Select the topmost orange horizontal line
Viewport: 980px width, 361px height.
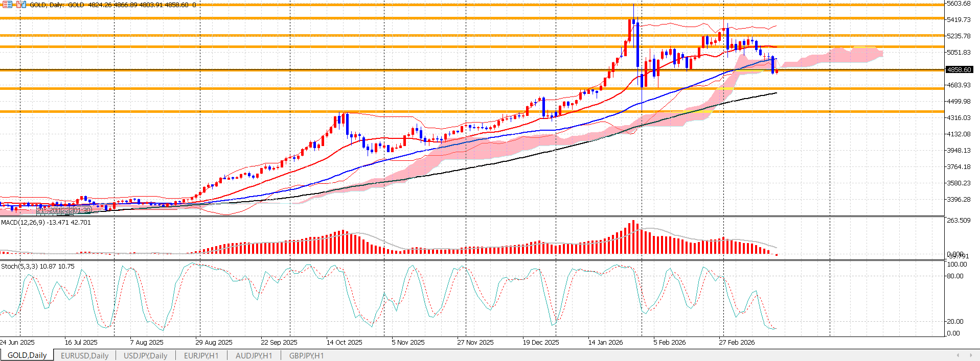pyautogui.click(x=358, y=5)
